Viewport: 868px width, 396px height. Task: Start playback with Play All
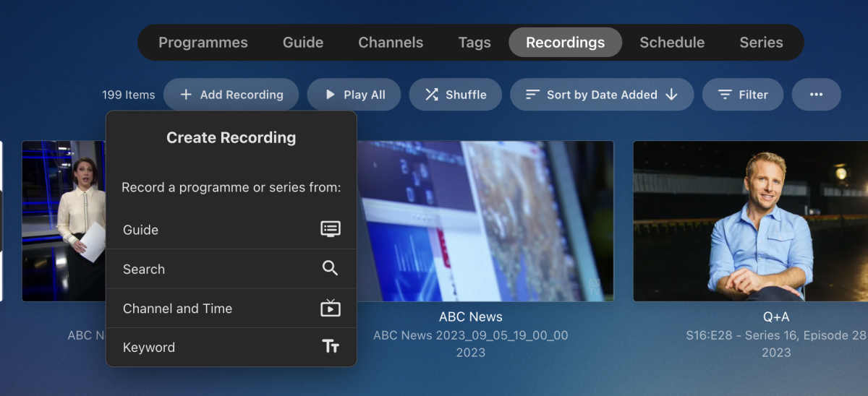click(354, 95)
